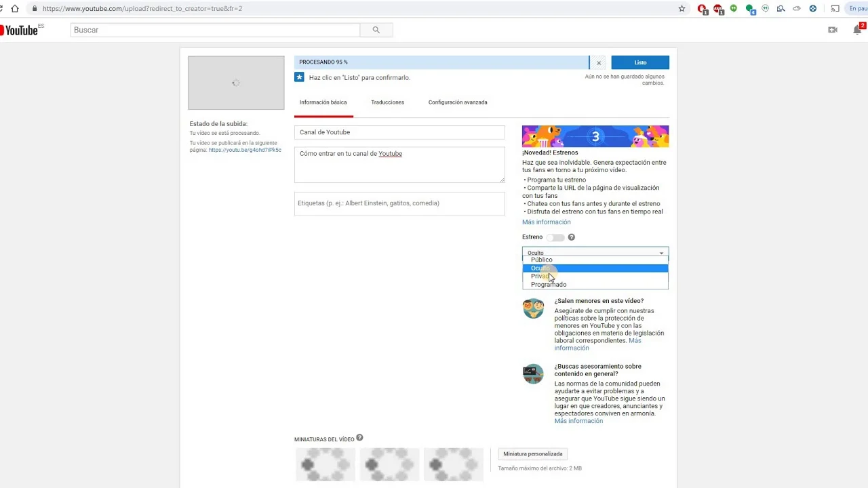Select Público from privacy list

point(541,260)
